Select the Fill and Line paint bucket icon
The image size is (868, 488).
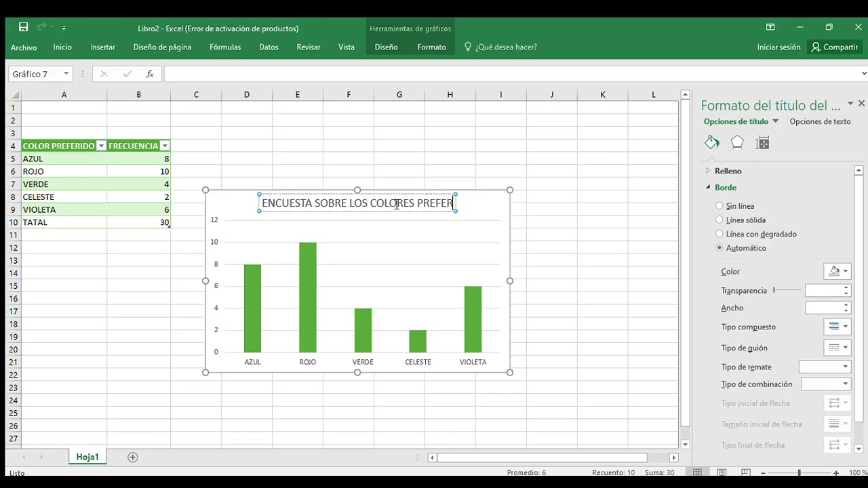(x=712, y=142)
